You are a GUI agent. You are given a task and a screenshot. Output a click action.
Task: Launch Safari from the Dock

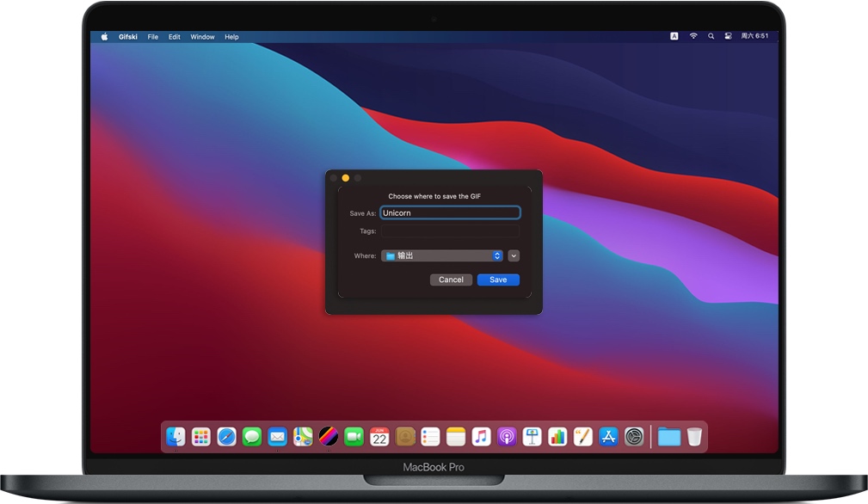point(226,437)
